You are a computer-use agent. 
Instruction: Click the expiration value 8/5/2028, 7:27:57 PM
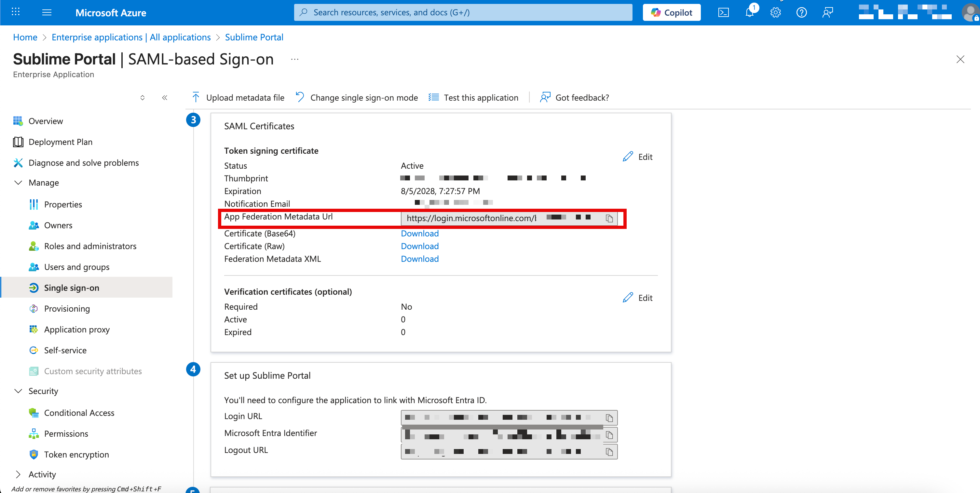(x=440, y=191)
